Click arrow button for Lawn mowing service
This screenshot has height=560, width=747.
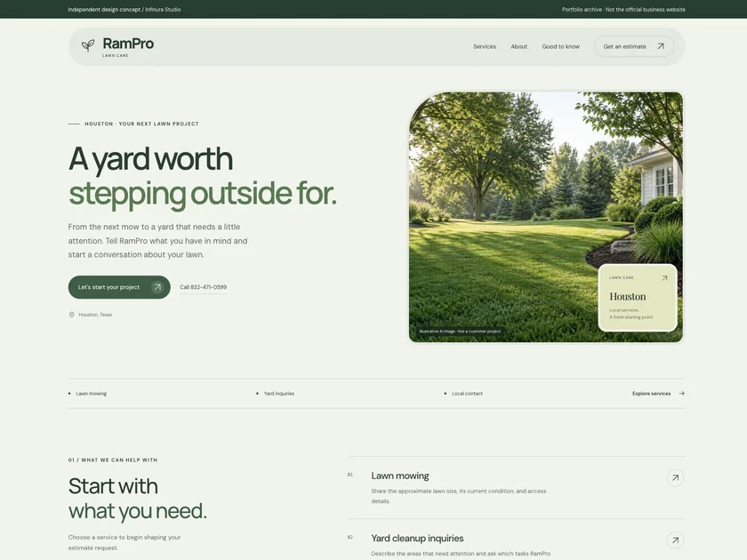click(x=675, y=477)
